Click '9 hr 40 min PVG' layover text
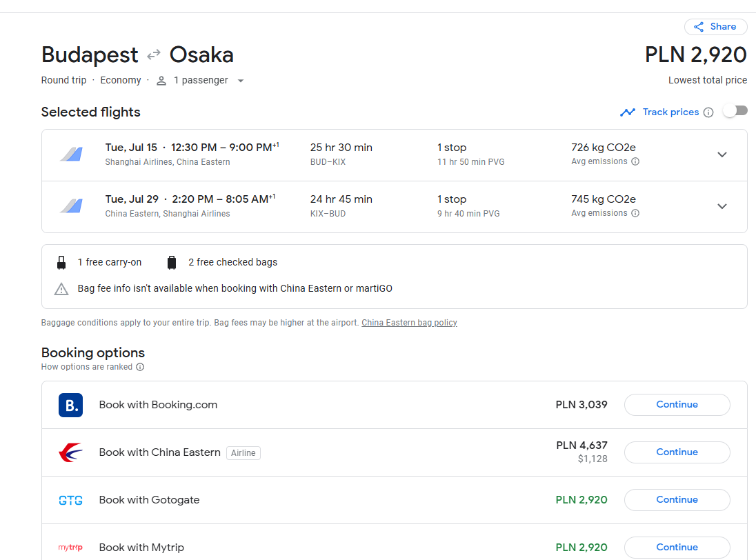This screenshot has height=560, width=756. [468, 214]
